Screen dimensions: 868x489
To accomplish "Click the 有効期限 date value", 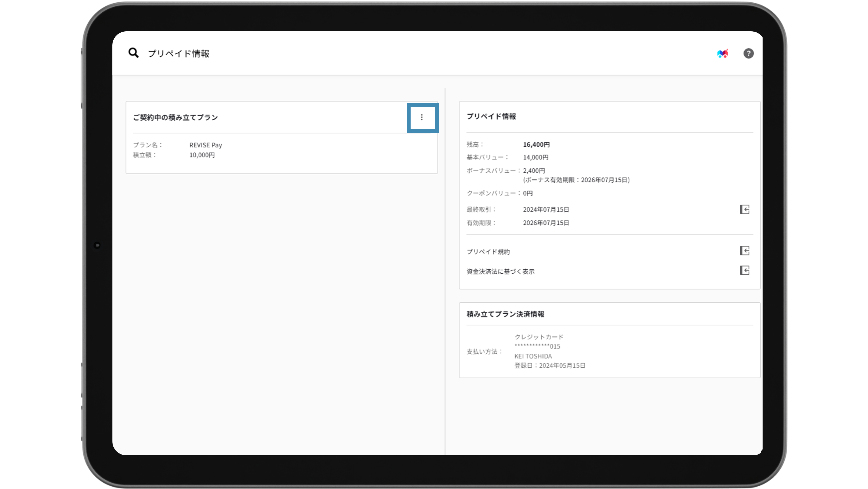I will (546, 223).
